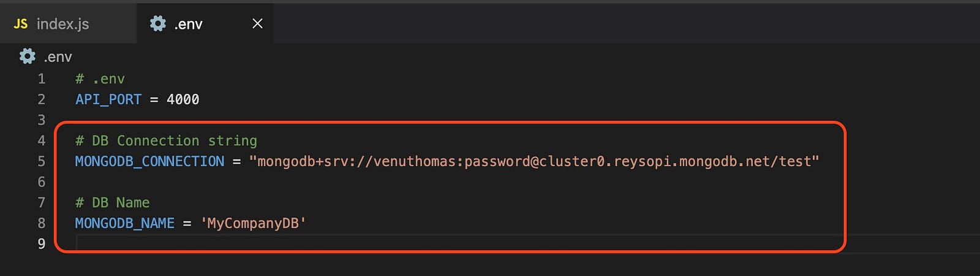The width and height of the screenshot is (980, 276).
Task: Click the JS file icon on index.js tab
Action: [21, 24]
